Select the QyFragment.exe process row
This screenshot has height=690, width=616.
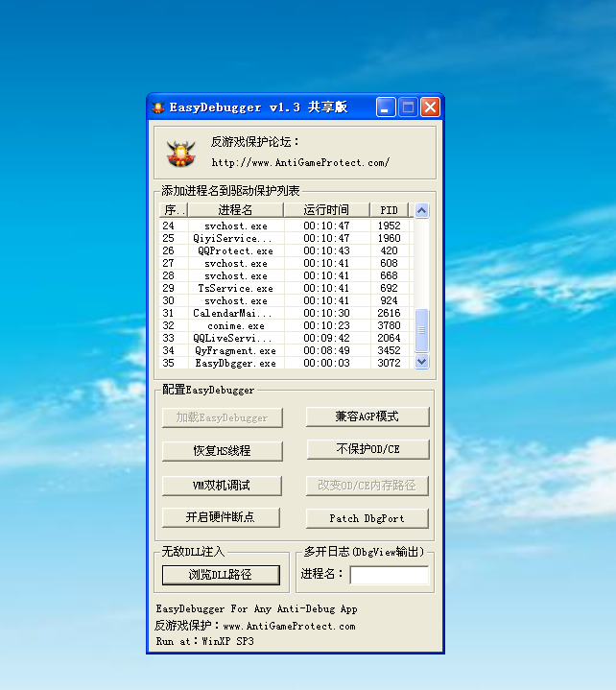click(x=286, y=350)
